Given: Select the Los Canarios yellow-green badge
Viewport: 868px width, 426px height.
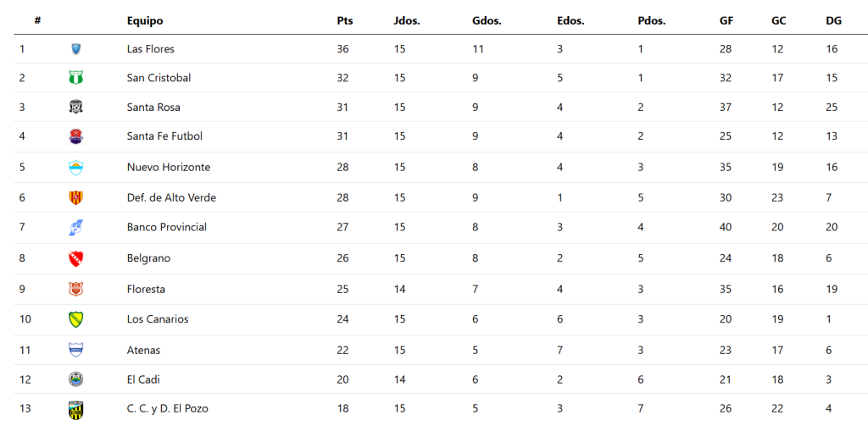Looking at the screenshot, I should coord(75,319).
